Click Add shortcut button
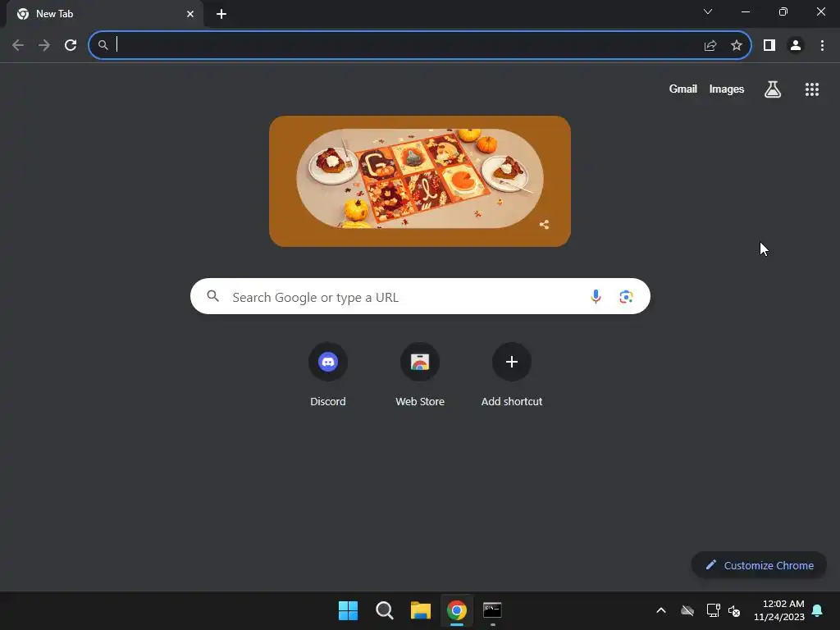The width and height of the screenshot is (840, 630). click(512, 375)
